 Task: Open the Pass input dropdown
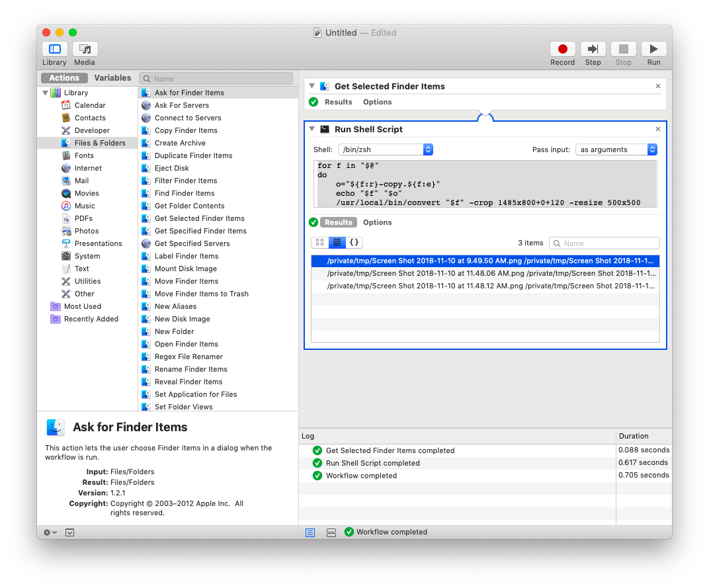pos(616,149)
